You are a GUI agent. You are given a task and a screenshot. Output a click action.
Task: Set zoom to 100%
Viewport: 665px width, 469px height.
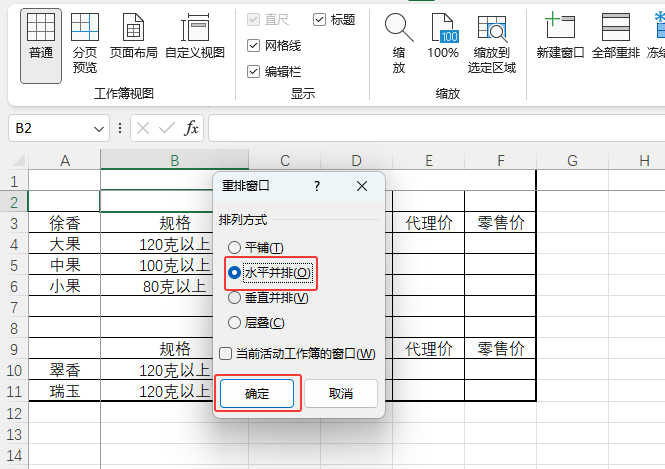(443, 36)
